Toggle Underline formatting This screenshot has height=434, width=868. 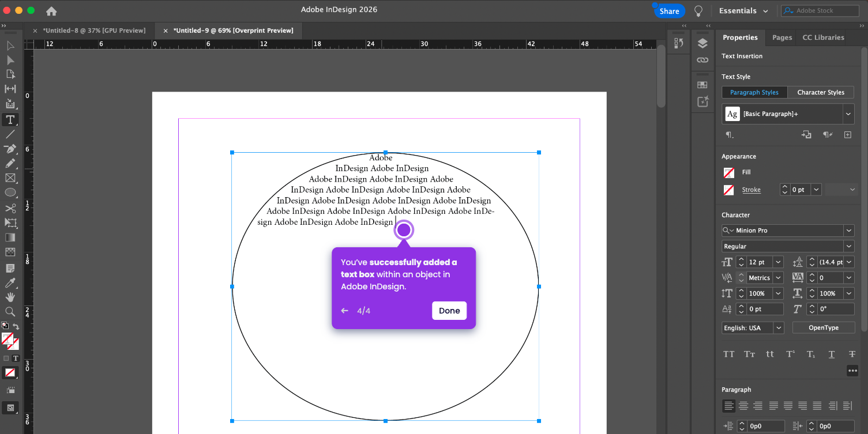[832, 354]
